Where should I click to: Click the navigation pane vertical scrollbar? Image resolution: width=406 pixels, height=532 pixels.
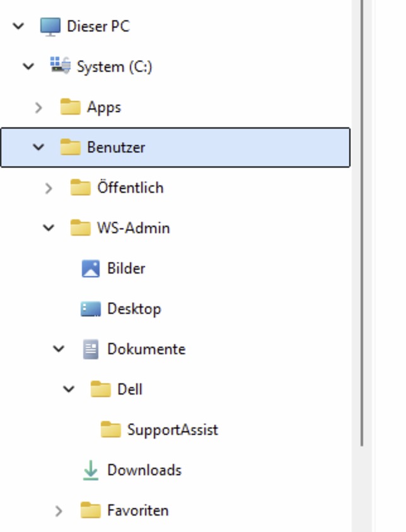[362, 221]
